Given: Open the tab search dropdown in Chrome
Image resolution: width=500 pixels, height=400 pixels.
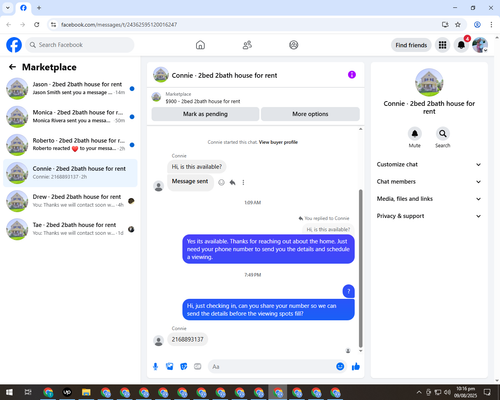Looking at the screenshot, I should pyautogui.click(x=8, y=8).
